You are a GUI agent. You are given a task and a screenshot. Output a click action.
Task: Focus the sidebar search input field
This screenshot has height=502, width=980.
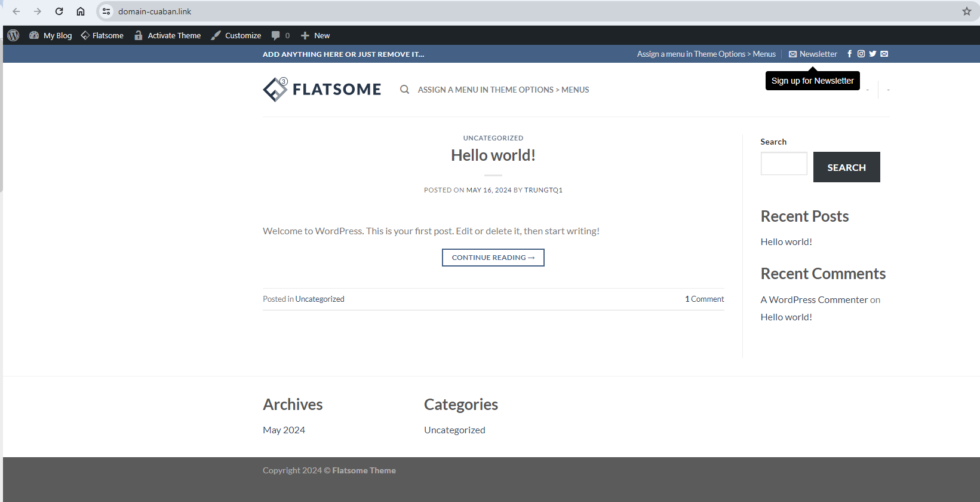tap(784, 164)
